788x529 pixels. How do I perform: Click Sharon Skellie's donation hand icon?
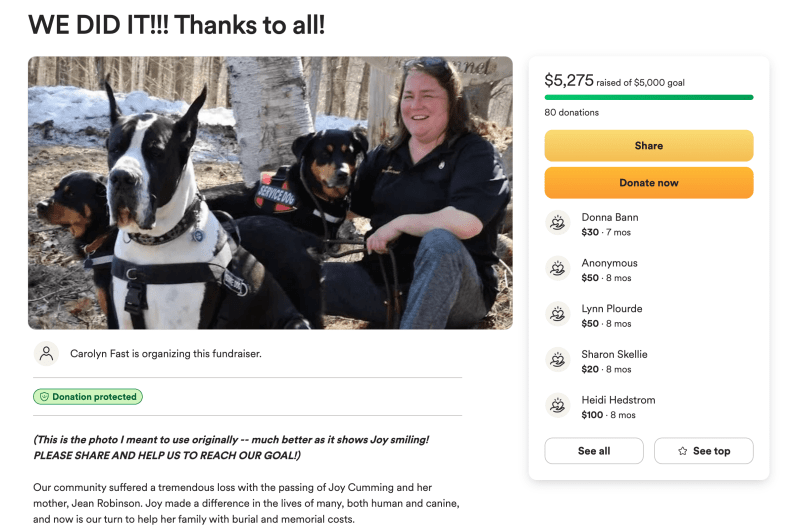557,360
